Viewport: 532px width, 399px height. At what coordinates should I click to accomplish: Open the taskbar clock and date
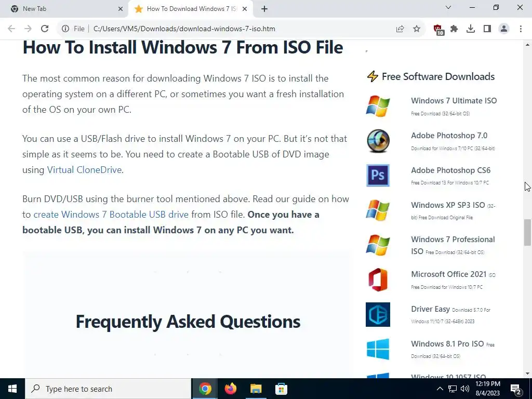coord(487,389)
